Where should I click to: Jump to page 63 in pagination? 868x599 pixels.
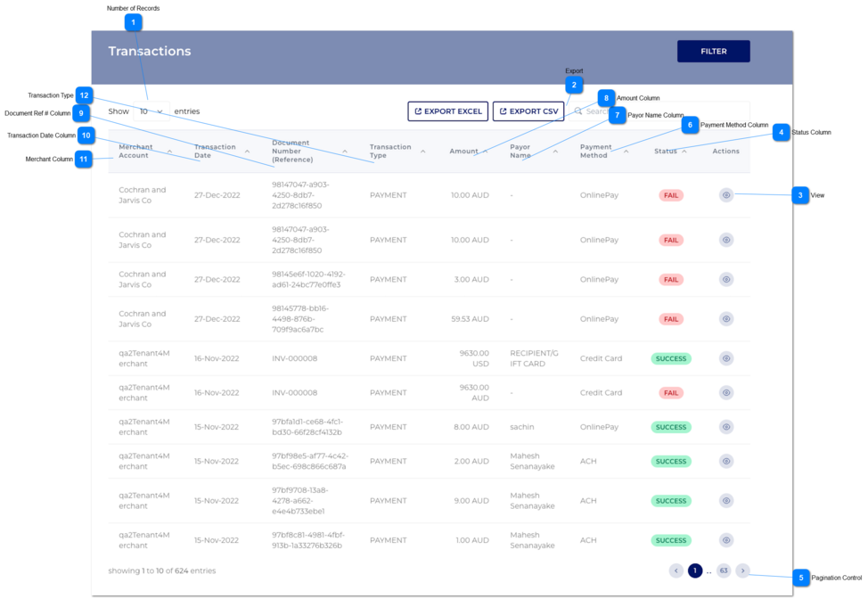click(724, 570)
